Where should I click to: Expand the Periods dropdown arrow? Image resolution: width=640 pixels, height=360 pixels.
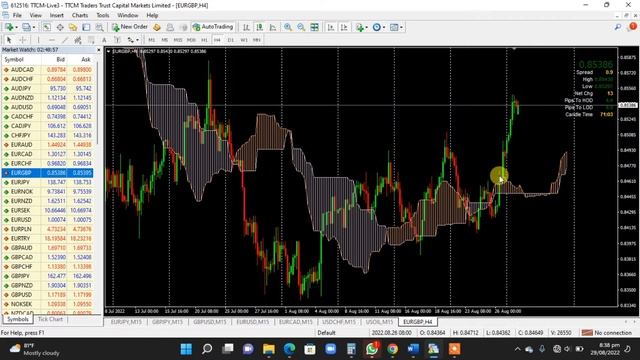coord(384,27)
